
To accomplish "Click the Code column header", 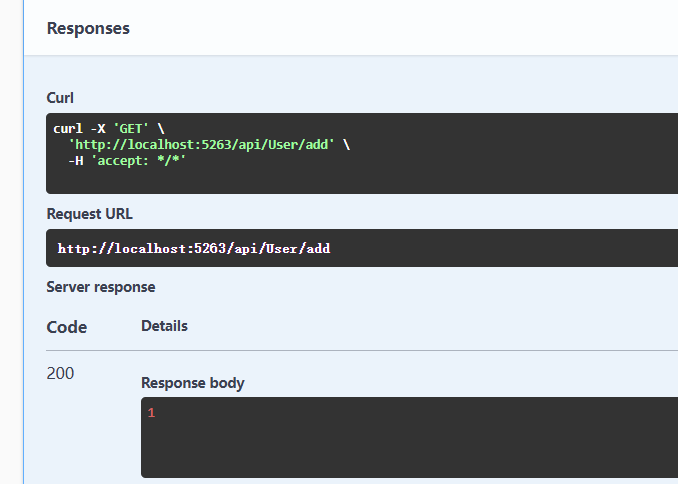I will (67, 327).
